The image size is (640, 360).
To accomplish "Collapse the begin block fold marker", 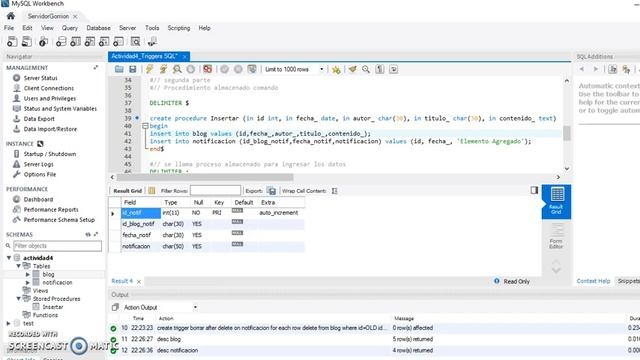I will coord(145,126).
